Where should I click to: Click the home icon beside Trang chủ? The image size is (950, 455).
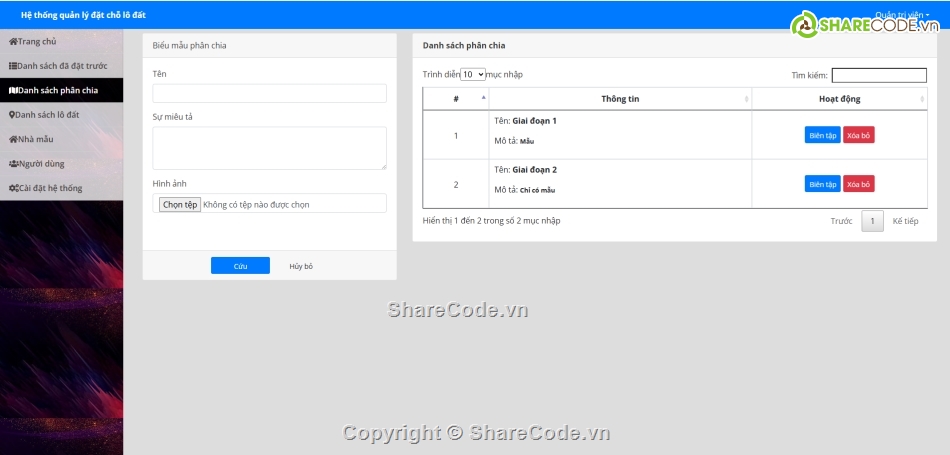point(13,41)
